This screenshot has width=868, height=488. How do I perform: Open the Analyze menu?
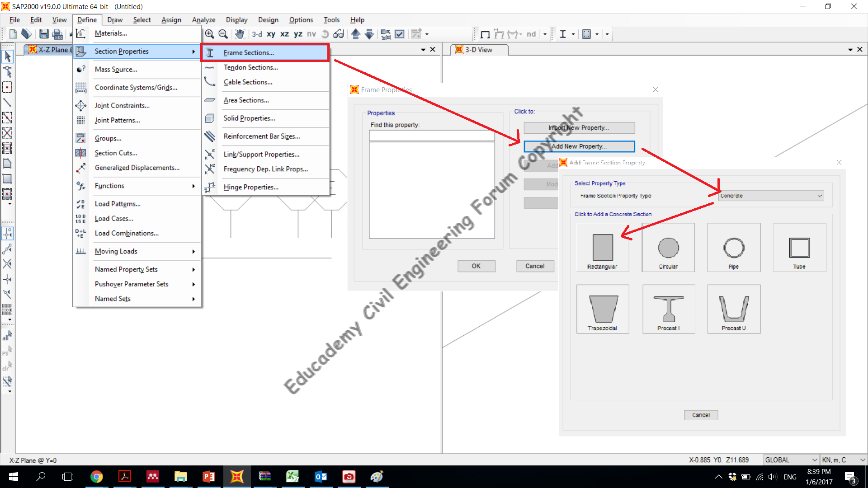tap(203, 20)
